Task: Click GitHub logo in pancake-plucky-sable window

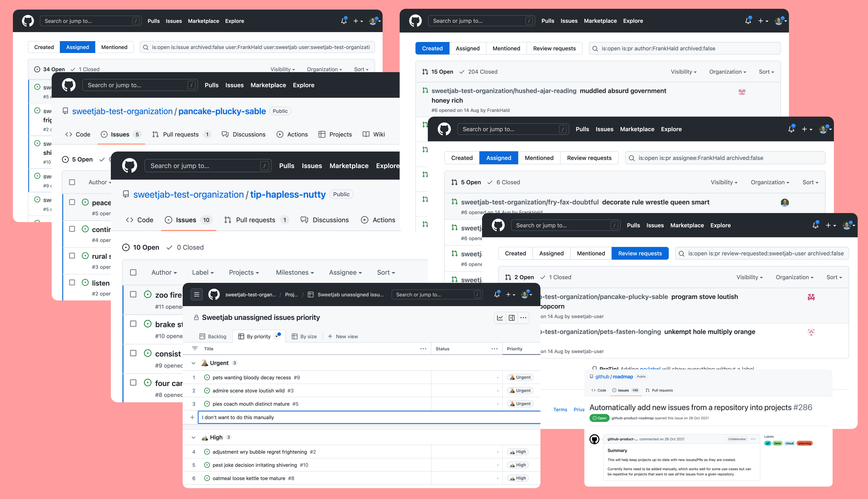Action: pyautogui.click(x=68, y=85)
